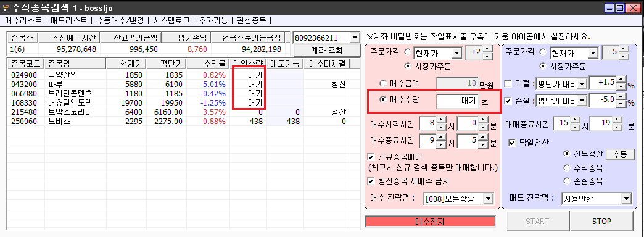Image resolution: width=644 pixels, height=237 pixels.
Task: Open the 추가기능 menu
Action: tap(213, 20)
